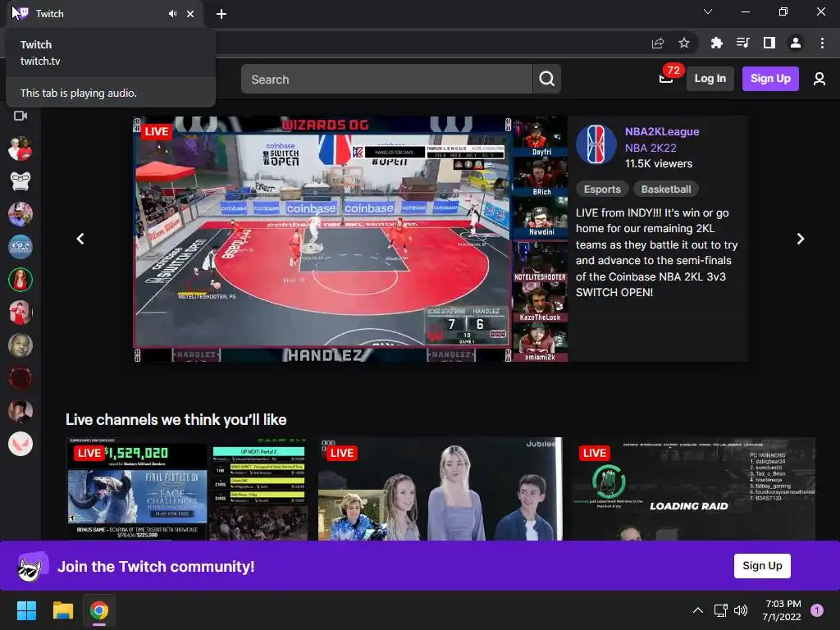
Task: Open a new browser tab
Action: 221,14
